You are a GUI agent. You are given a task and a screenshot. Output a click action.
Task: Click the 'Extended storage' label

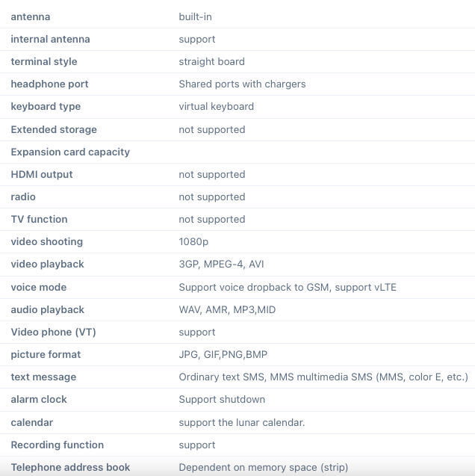(54, 129)
